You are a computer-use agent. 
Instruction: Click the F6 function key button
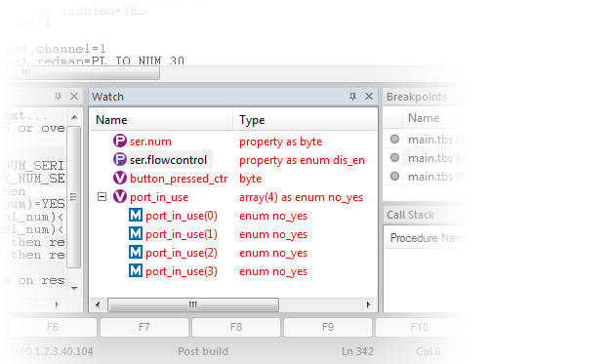pos(53,327)
